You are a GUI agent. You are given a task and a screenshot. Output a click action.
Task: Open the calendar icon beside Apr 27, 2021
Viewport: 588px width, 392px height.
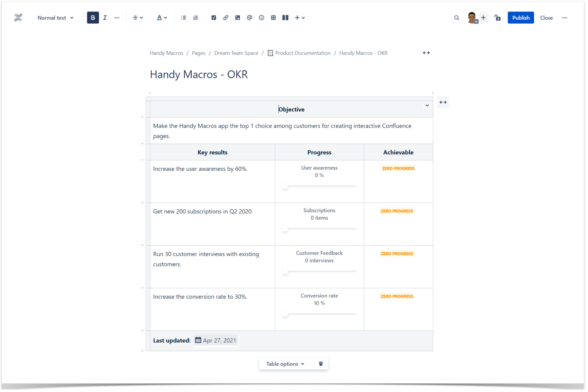[x=198, y=340]
